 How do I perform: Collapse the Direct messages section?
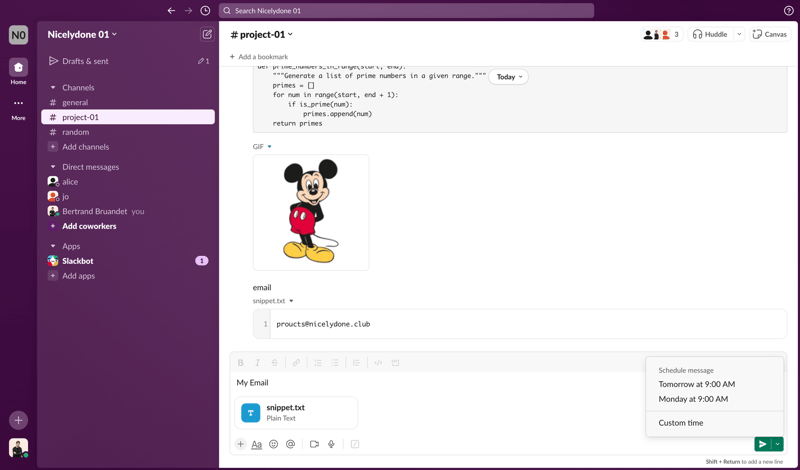pyautogui.click(x=53, y=167)
